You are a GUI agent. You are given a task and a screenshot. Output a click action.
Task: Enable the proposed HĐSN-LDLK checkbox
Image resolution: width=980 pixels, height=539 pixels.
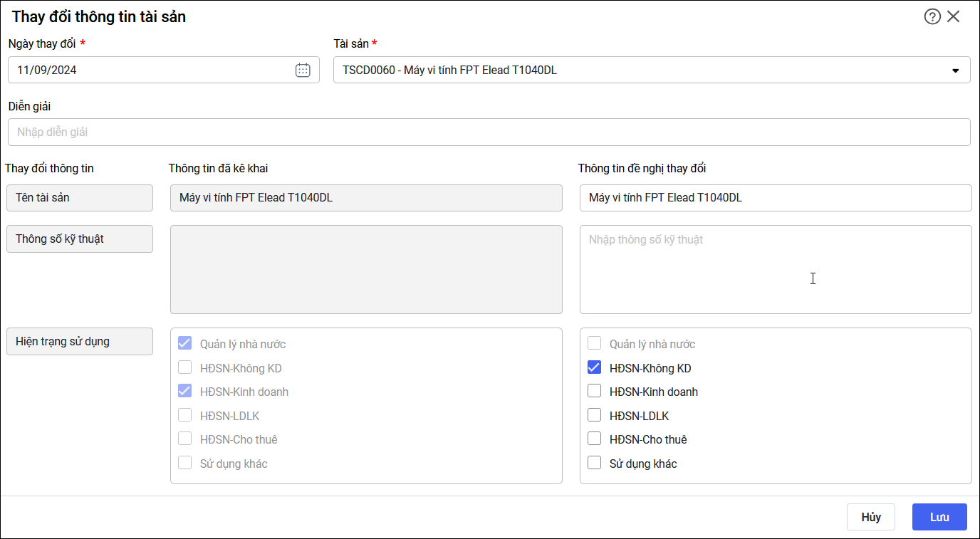tap(594, 416)
